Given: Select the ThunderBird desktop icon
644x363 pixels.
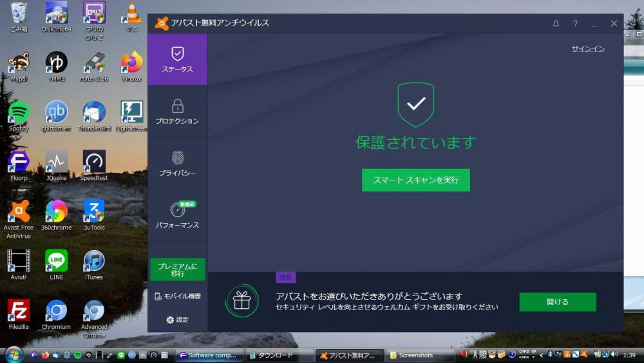Looking at the screenshot, I should [x=94, y=116].
